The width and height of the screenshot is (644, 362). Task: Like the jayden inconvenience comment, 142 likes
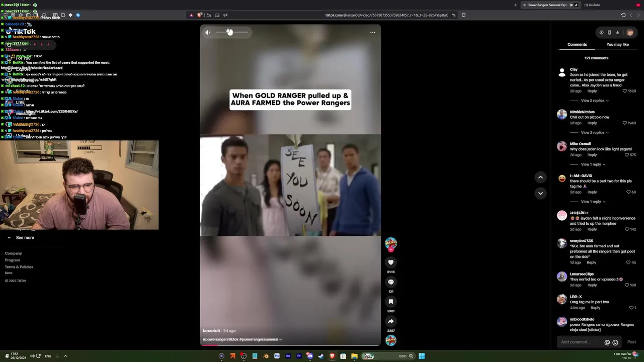(x=627, y=229)
